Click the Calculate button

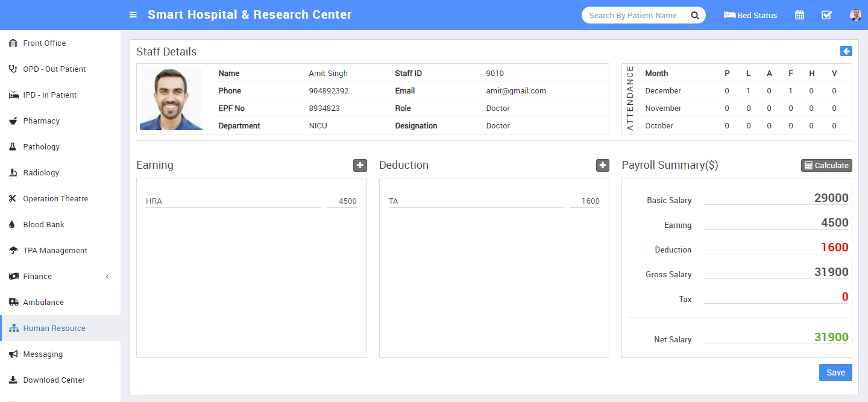point(826,165)
